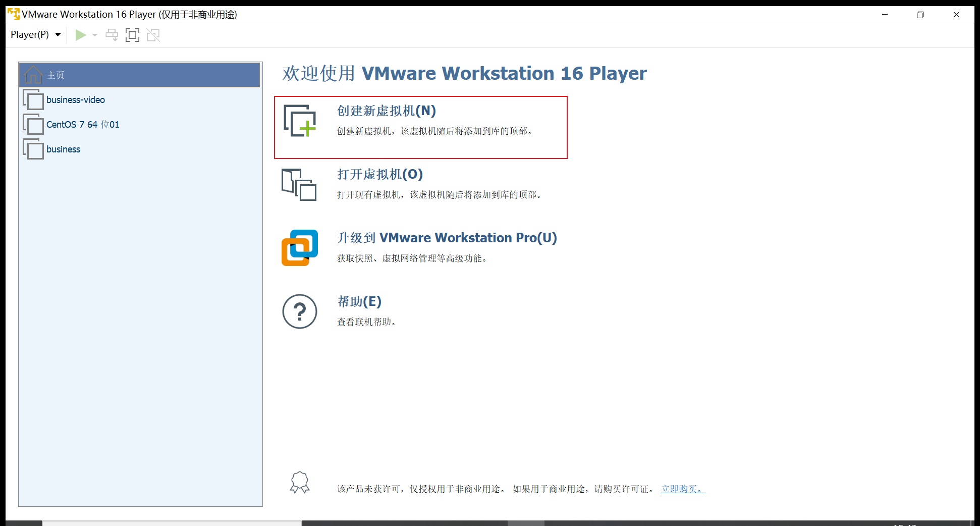Viewport: 980px width, 526px height.
Task: Select the CentOS 7 64 位01 virtual machine
Action: [x=140, y=125]
